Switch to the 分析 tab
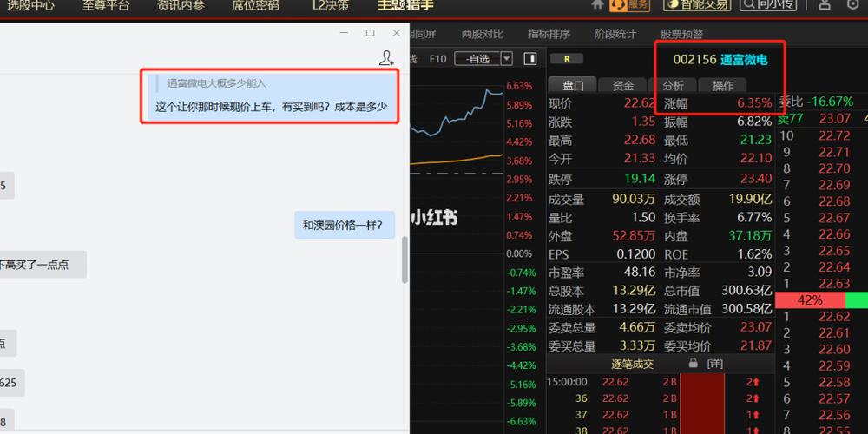Screen dimensions: 868x434 [x=674, y=85]
